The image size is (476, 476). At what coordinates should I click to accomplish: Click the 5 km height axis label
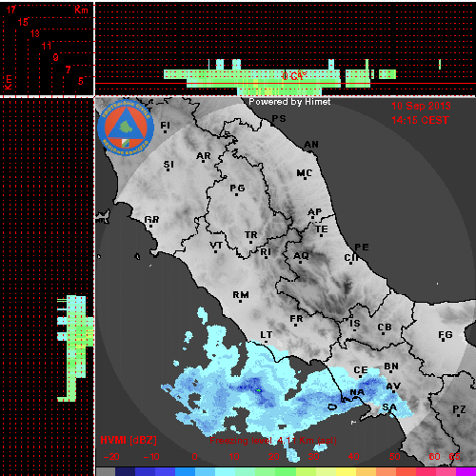[81, 81]
